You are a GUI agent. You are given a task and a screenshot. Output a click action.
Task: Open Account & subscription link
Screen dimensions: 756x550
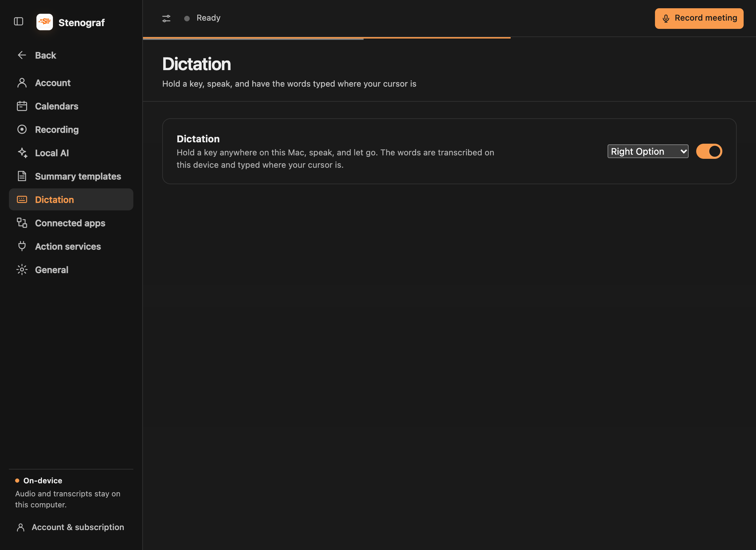point(71,527)
